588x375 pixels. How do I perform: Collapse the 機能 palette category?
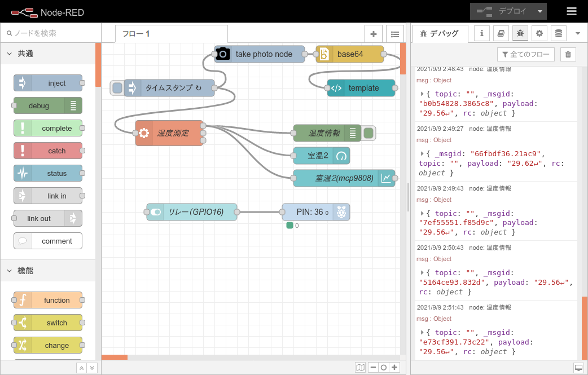(48, 271)
